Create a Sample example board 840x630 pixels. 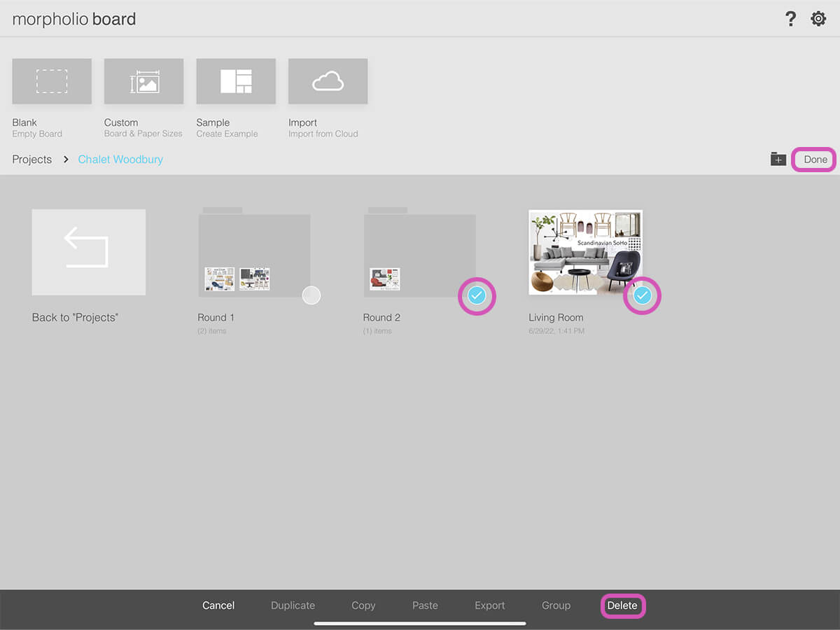[236, 81]
